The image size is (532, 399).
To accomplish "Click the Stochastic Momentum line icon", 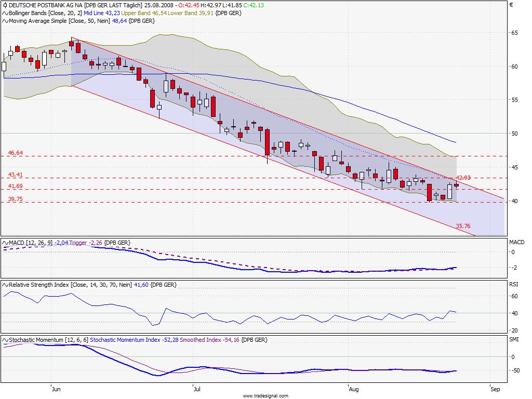I will [x=5, y=340].
